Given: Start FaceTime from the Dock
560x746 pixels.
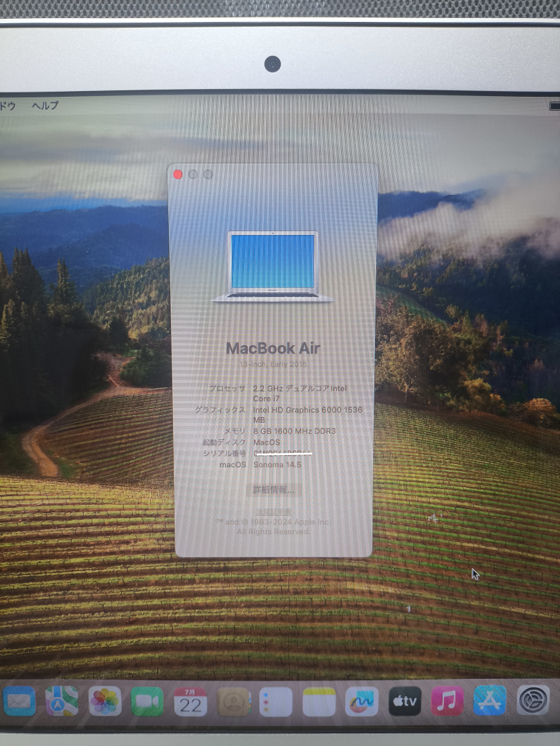Looking at the screenshot, I should pyautogui.click(x=148, y=701).
